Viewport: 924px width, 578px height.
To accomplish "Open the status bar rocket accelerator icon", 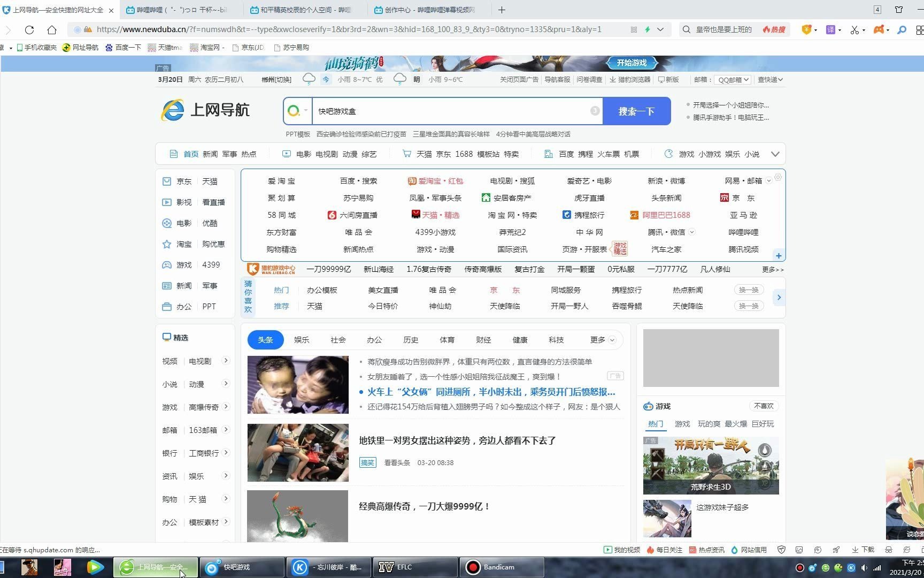I will tap(836, 550).
